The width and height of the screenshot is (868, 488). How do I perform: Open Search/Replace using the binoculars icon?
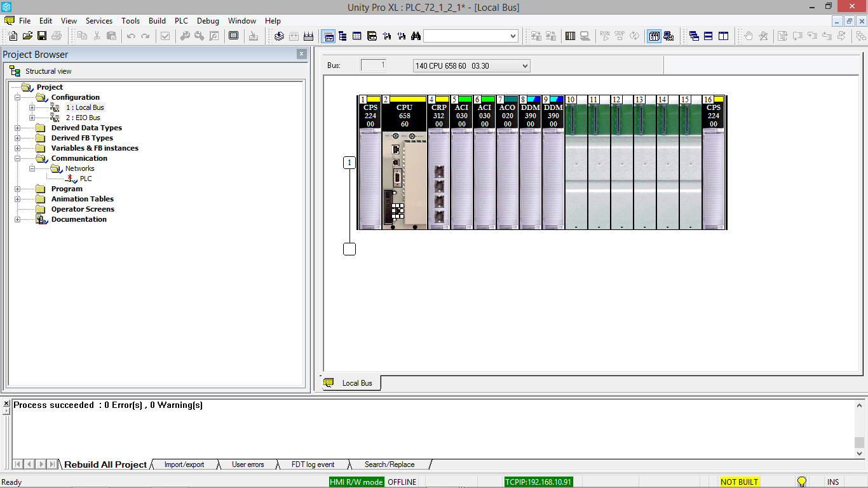[415, 36]
